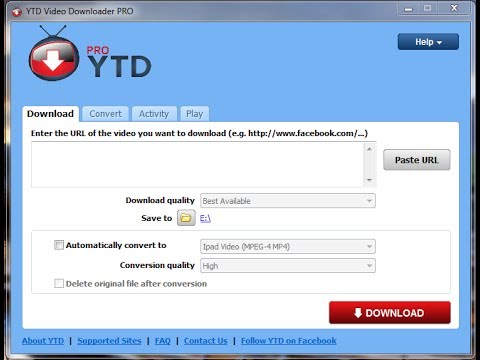This screenshot has height=360, width=480.
Task: Open the Save to folder browse icon
Action: click(x=186, y=218)
